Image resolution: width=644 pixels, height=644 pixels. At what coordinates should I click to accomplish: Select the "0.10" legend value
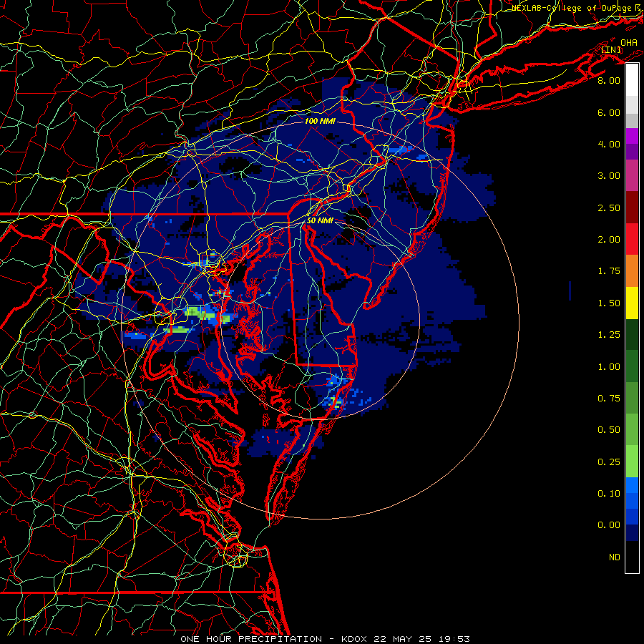(609, 494)
